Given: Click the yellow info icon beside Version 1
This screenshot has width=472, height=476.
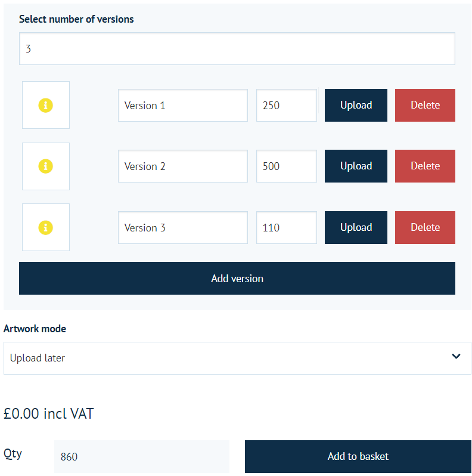Looking at the screenshot, I should (x=45, y=106).
